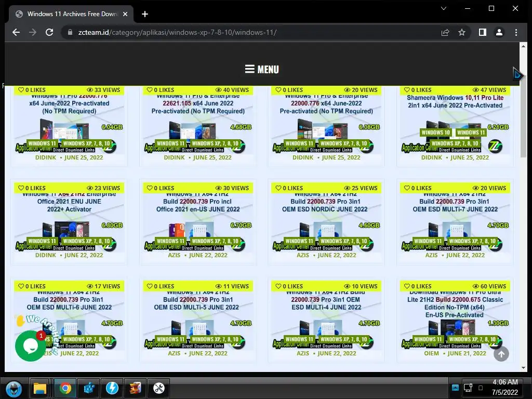The height and width of the screenshot is (399, 532).
Task: Open Windows 11 Pro 22000.776 x64 June-2022 post
Action: tap(69, 103)
